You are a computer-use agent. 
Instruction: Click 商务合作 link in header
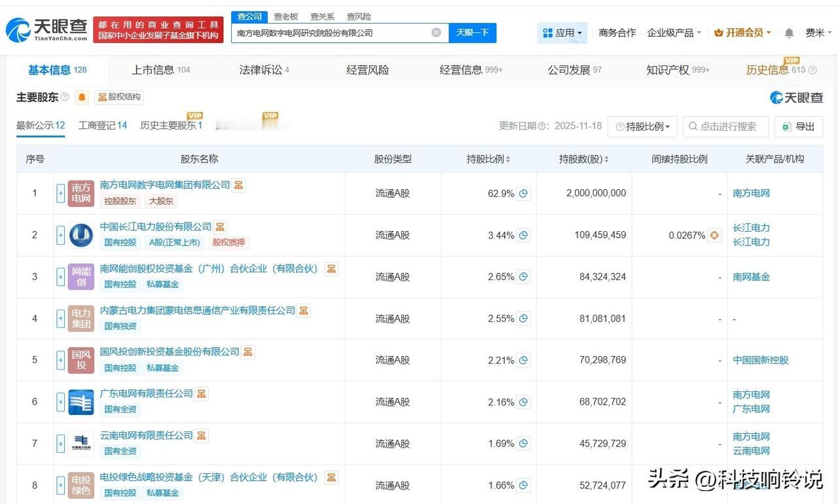pyautogui.click(x=617, y=33)
